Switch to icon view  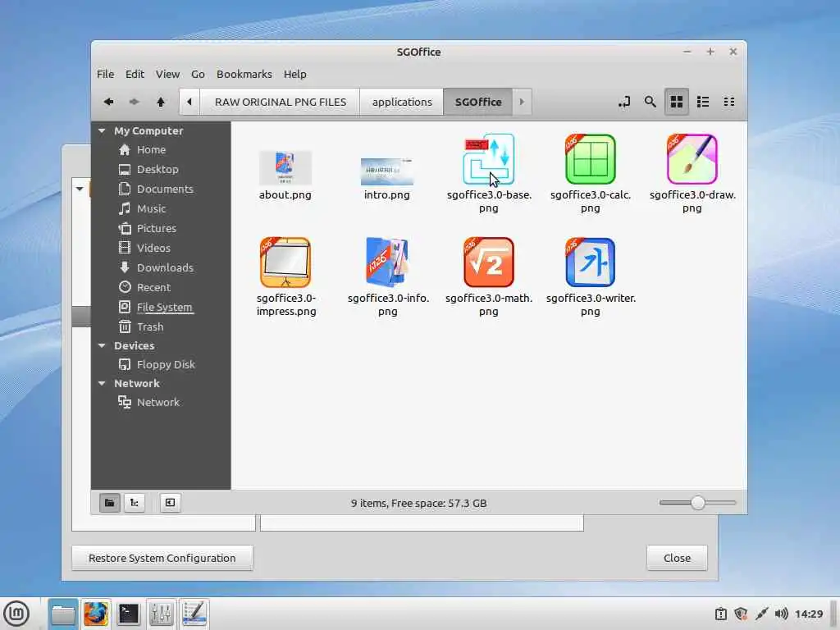click(677, 102)
